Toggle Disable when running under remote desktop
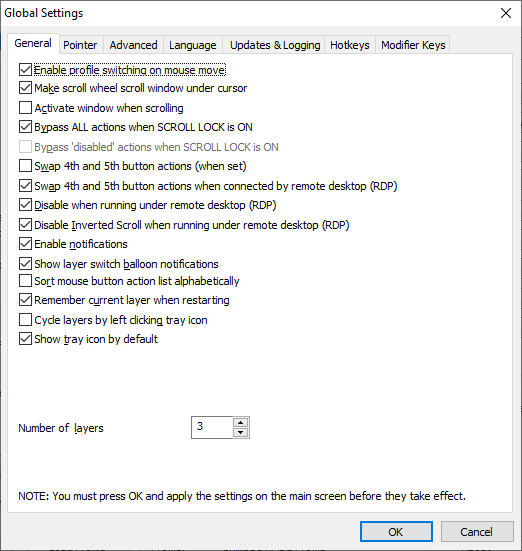Screen dimensions: 522x551 (x=25, y=205)
